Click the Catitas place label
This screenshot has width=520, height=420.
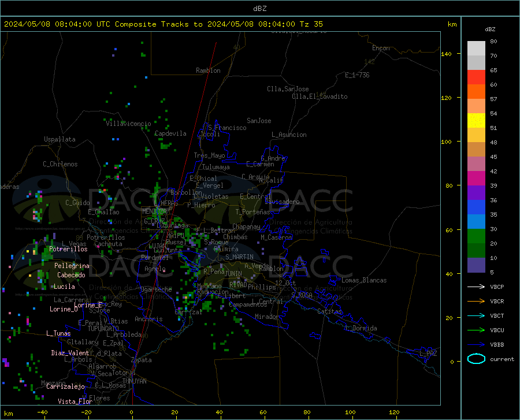pyautogui.click(x=330, y=311)
